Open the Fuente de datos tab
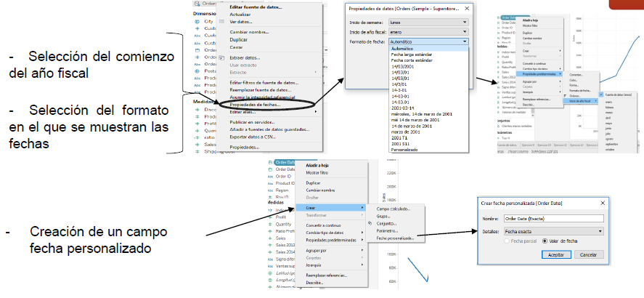 [x=508, y=145]
